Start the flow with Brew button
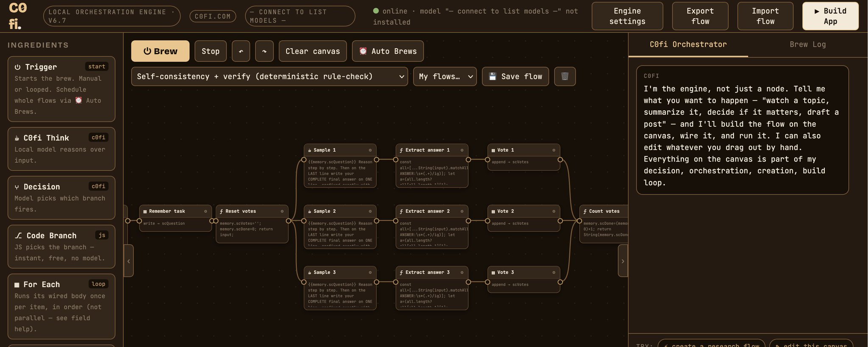This screenshot has height=347, width=868. pos(160,51)
